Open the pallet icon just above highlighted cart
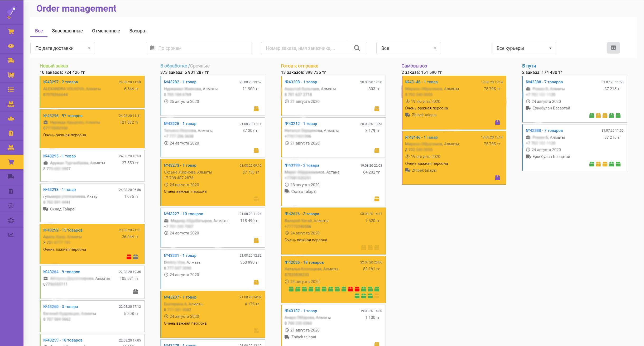Screen dimensions: 644x346 tap(11, 148)
